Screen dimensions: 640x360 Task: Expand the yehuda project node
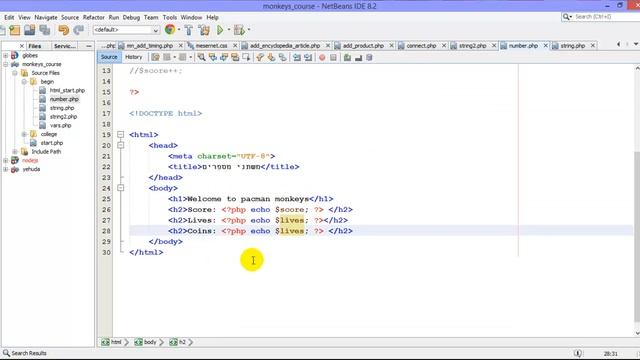point(6,169)
